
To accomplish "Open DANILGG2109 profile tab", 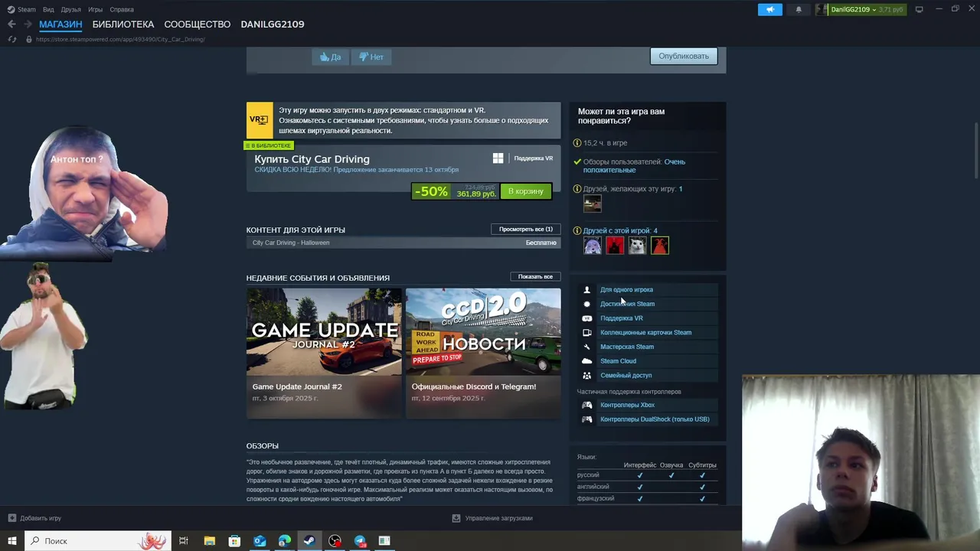I will point(273,24).
